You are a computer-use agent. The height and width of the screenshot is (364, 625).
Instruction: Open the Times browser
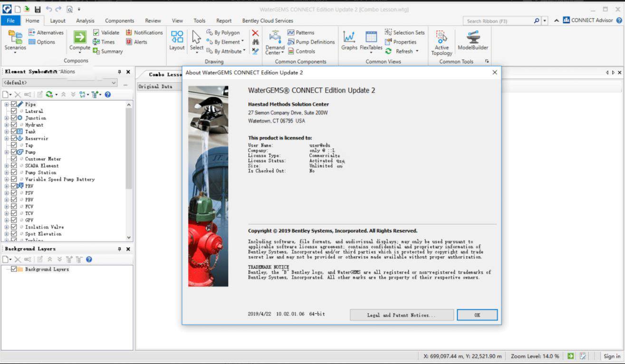(x=104, y=42)
